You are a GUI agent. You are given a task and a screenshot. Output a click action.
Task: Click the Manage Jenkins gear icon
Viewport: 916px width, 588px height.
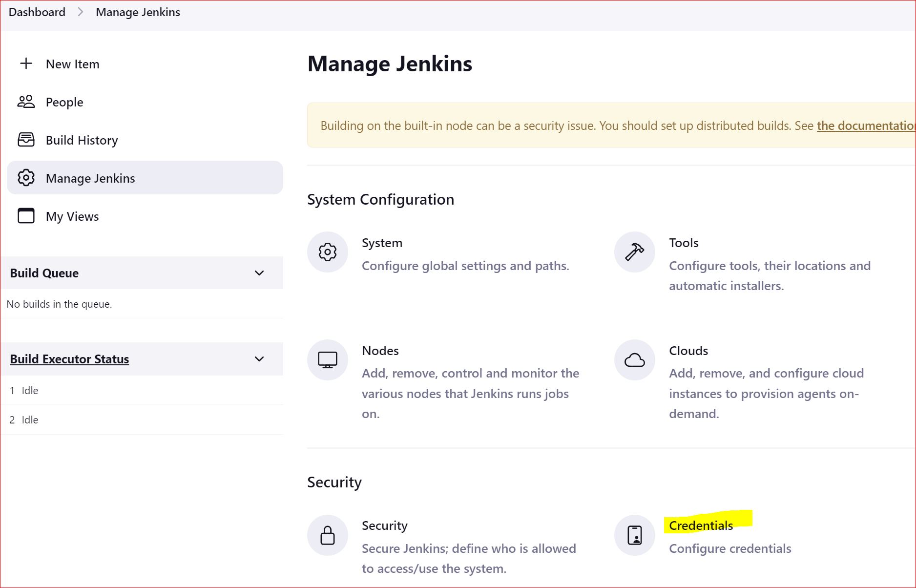pyautogui.click(x=26, y=178)
